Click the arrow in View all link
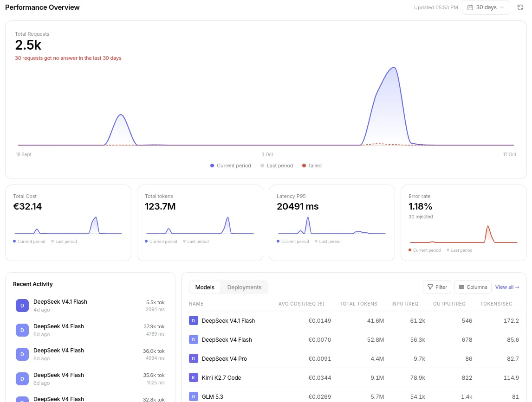 (517, 287)
